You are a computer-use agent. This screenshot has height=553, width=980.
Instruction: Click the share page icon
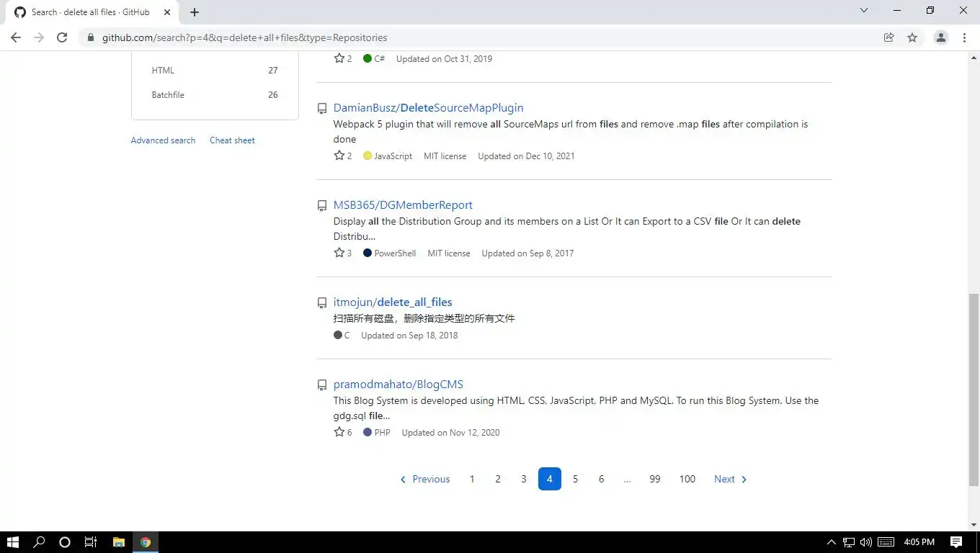(888, 37)
